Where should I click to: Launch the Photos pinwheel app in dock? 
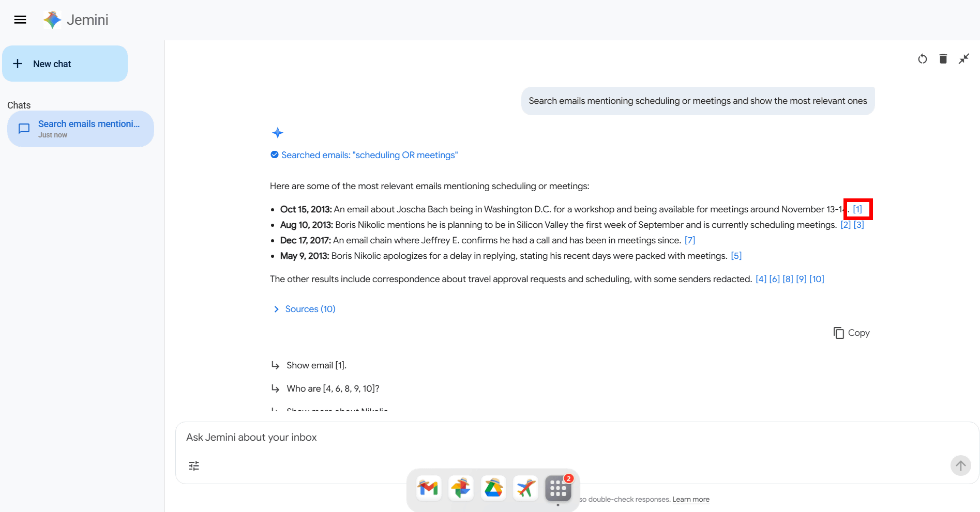(461, 488)
